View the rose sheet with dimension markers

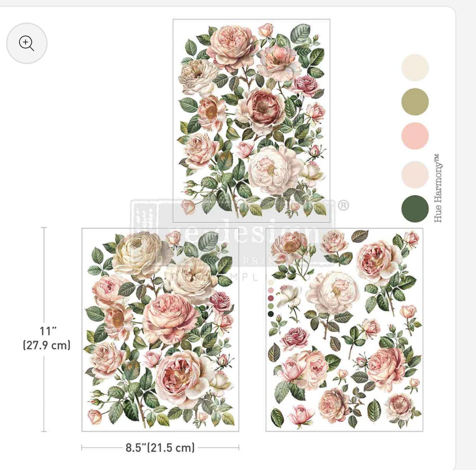click(160, 330)
